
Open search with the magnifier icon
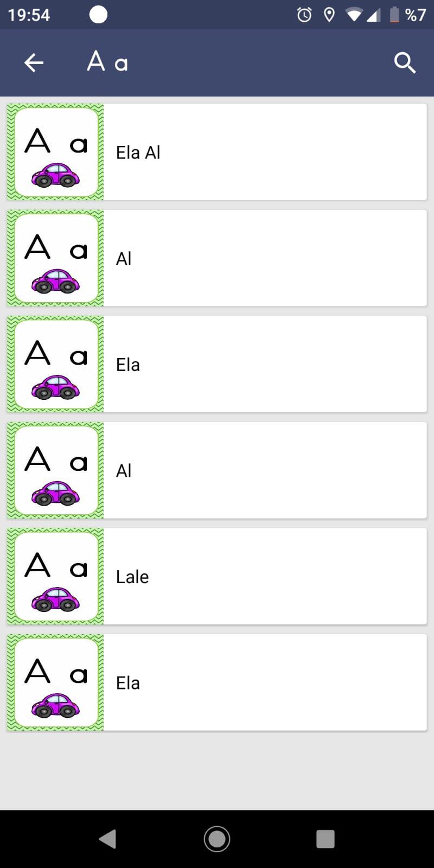405,63
